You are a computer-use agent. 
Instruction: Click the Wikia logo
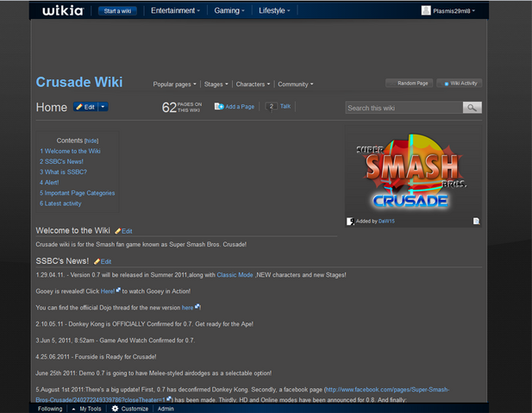(63, 10)
